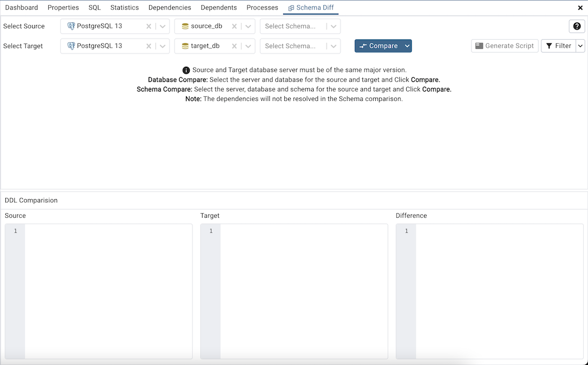The width and height of the screenshot is (588, 365).
Task: Click the PostgreSQL server icon in source row
Action: (x=71, y=26)
